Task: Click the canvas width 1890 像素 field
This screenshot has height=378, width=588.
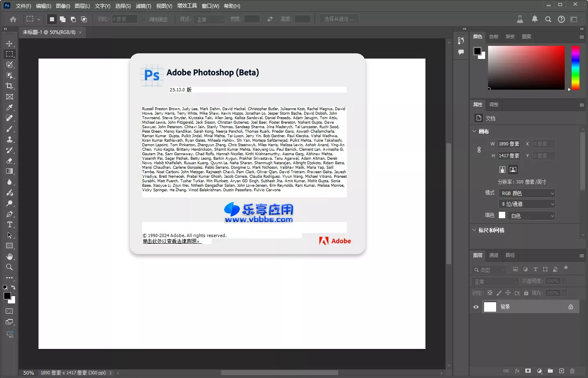Action: click(509, 144)
